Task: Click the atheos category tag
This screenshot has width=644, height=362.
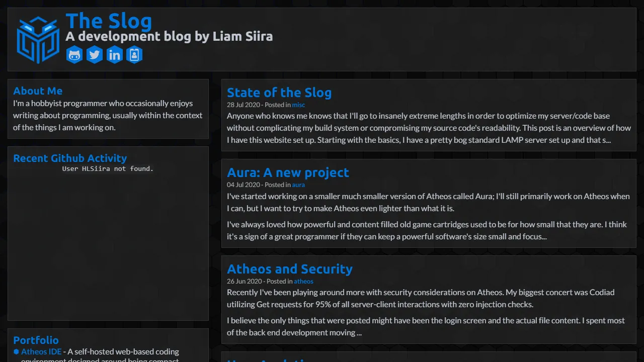Action: 303,281
